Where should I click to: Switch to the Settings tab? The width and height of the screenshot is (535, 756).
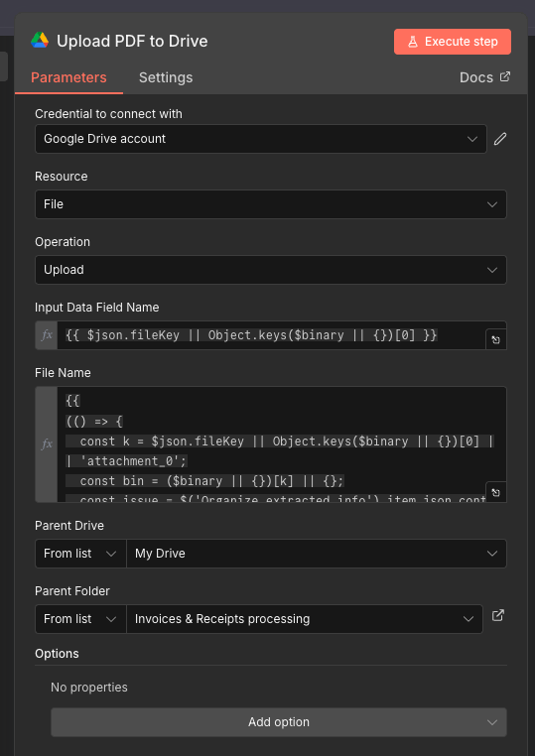(166, 77)
